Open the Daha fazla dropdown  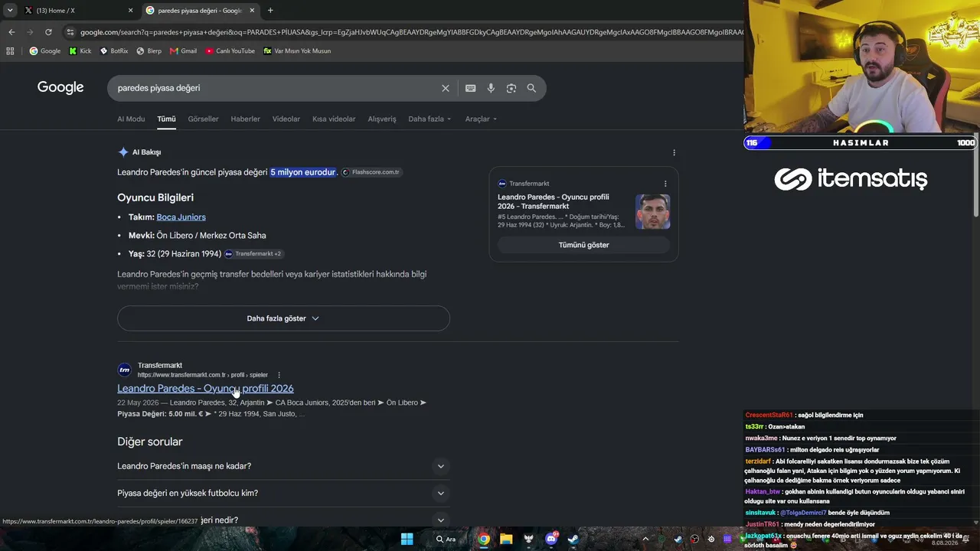tap(430, 119)
